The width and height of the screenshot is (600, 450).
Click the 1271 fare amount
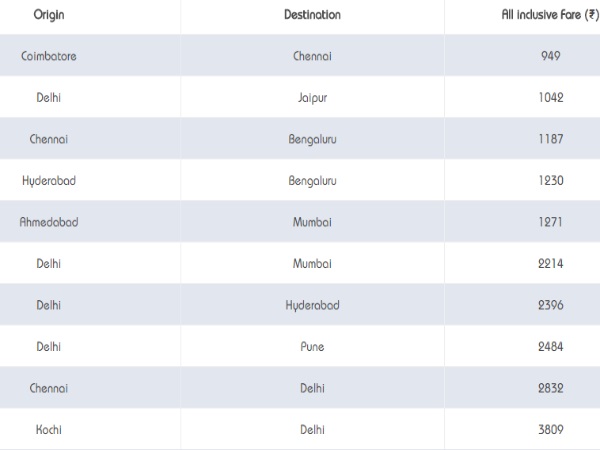tap(550, 222)
